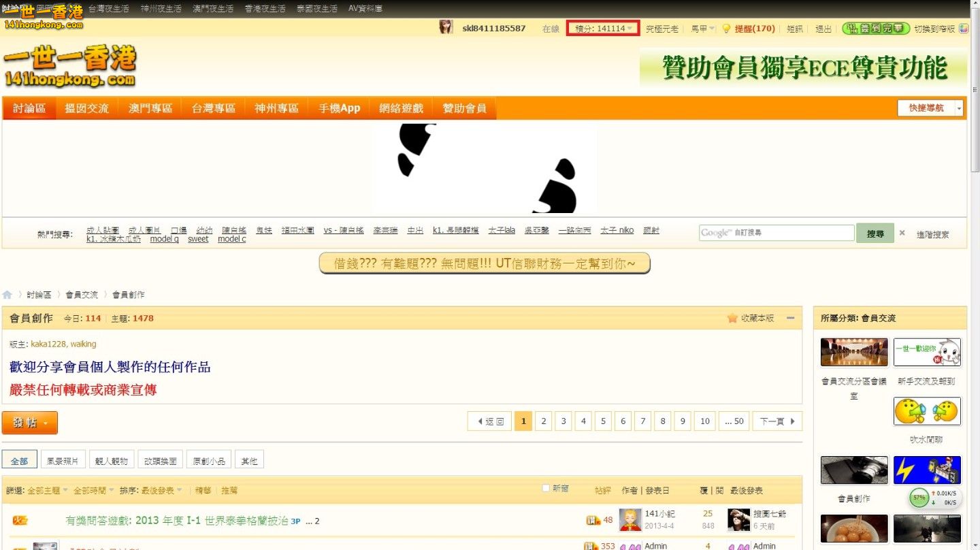Open the 全部時間 filter dropdown
The height and width of the screenshot is (550, 980).
[x=94, y=490]
